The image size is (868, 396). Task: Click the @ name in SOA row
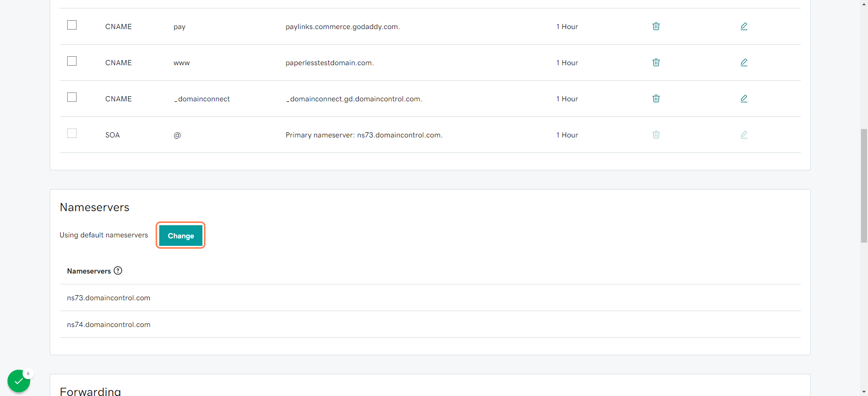(177, 135)
